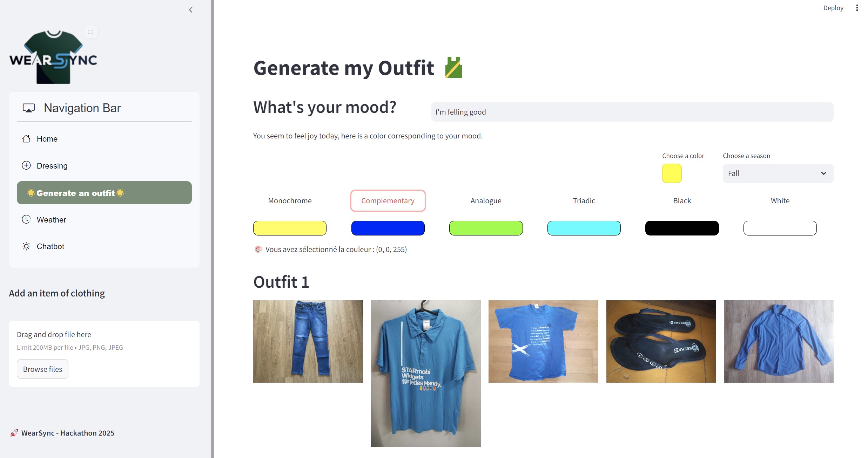868x458 pixels.
Task: Open the yellow Choose a color picker
Action: [671, 173]
